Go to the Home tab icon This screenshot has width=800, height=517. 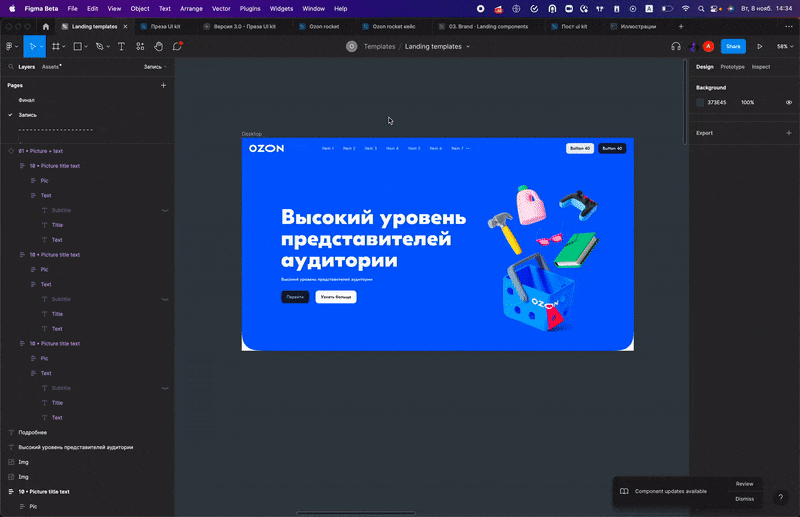(46, 27)
